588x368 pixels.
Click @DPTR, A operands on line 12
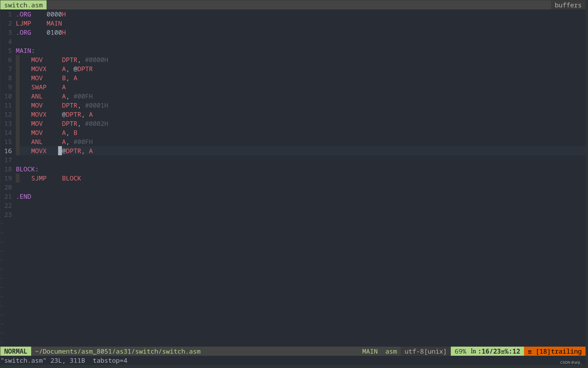tap(77, 115)
